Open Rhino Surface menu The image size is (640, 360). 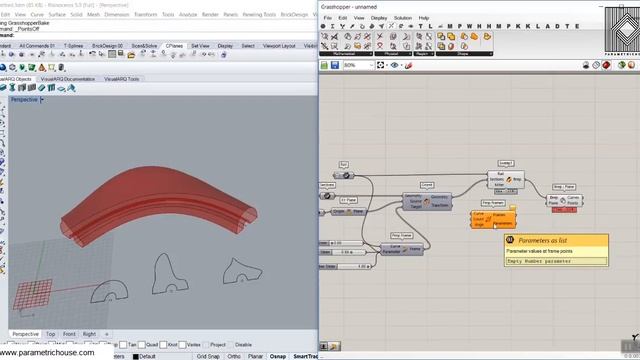pos(57,14)
